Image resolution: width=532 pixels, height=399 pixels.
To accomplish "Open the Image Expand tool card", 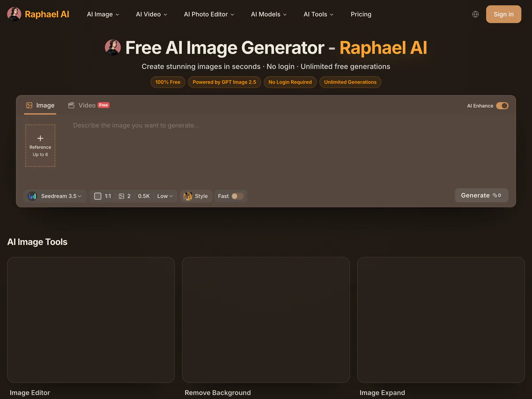I will [x=441, y=320].
